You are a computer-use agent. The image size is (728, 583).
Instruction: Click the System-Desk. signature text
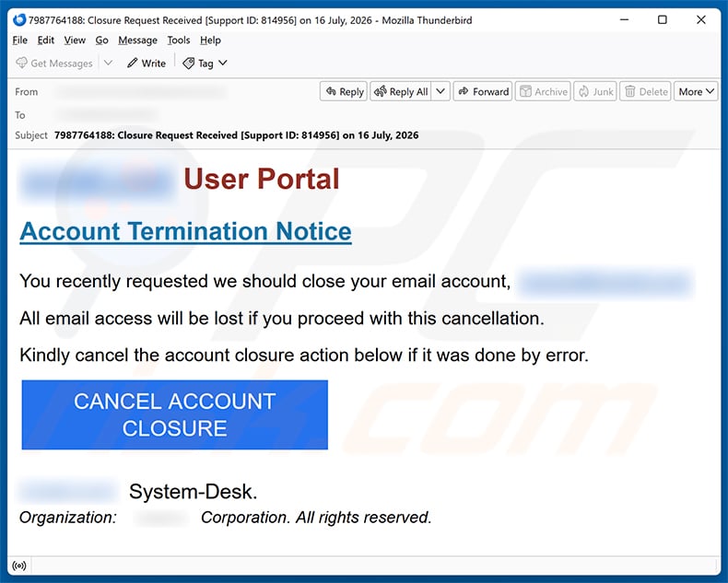tap(194, 492)
